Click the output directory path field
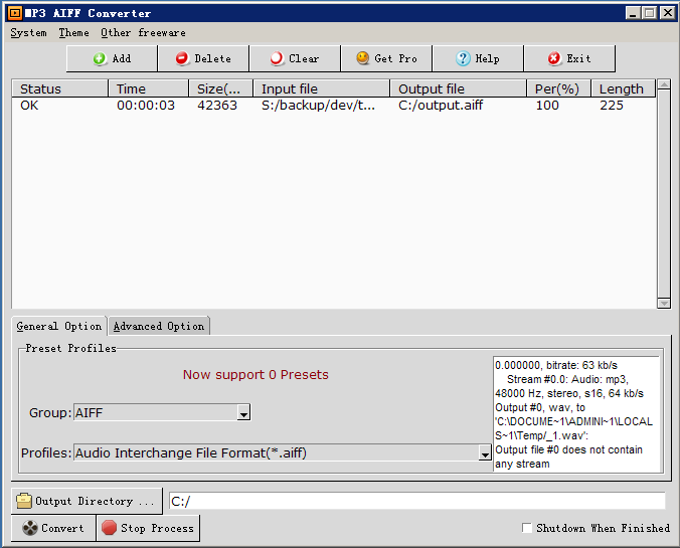 click(x=417, y=501)
